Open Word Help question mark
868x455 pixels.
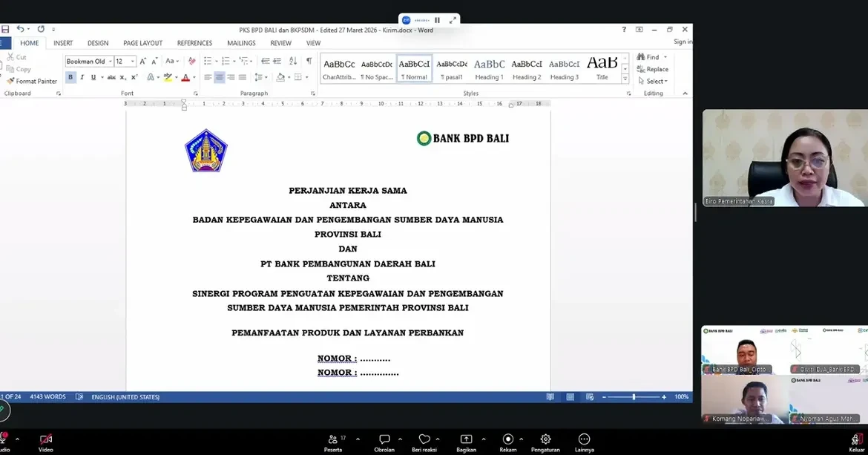pyautogui.click(x=624, y=30)
